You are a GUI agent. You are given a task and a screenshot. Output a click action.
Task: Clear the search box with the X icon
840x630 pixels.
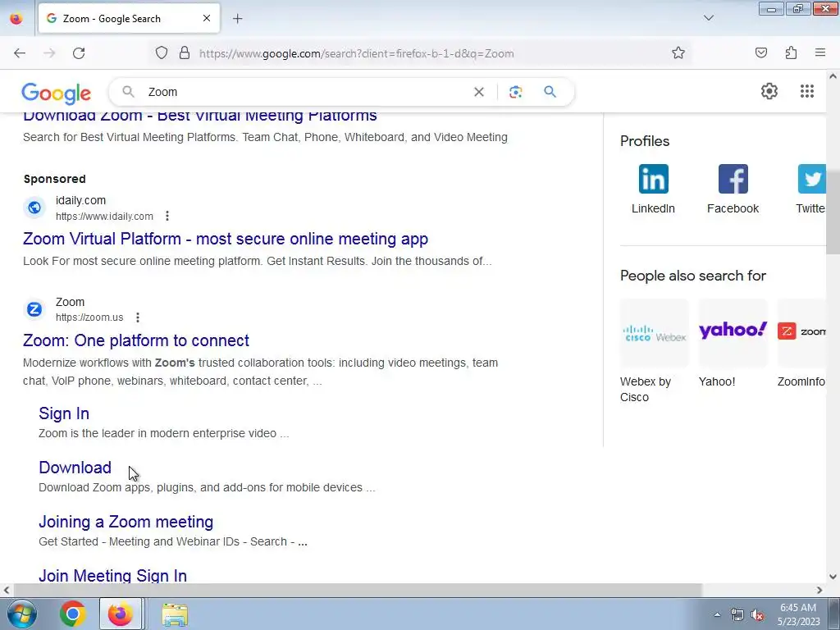click(x=479, y=92)
